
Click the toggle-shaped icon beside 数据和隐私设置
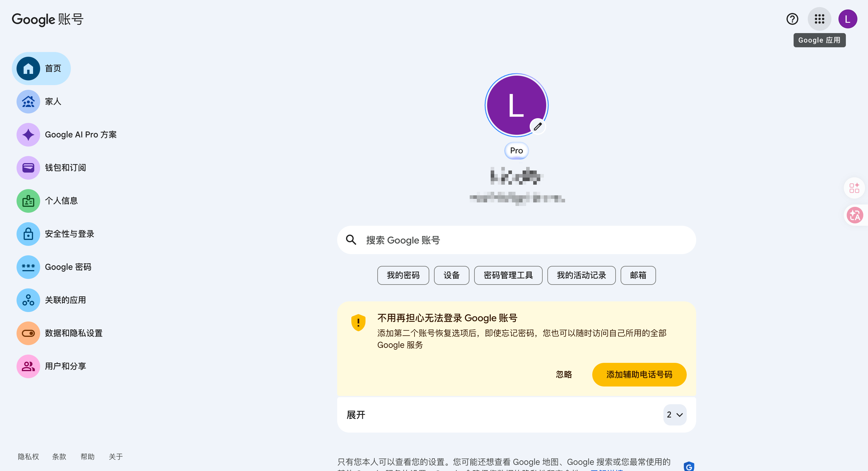click(x=28, y=333)
